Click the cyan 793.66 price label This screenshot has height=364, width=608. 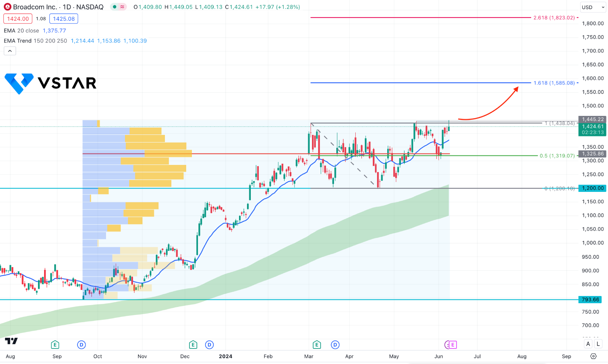[x=590, y=299]
